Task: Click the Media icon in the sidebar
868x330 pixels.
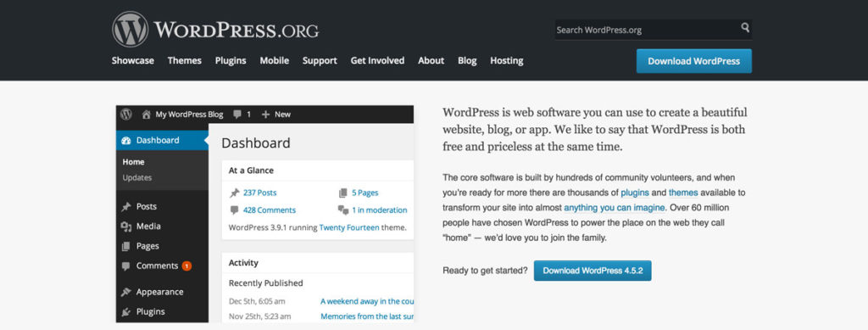Action: (126, 227)
